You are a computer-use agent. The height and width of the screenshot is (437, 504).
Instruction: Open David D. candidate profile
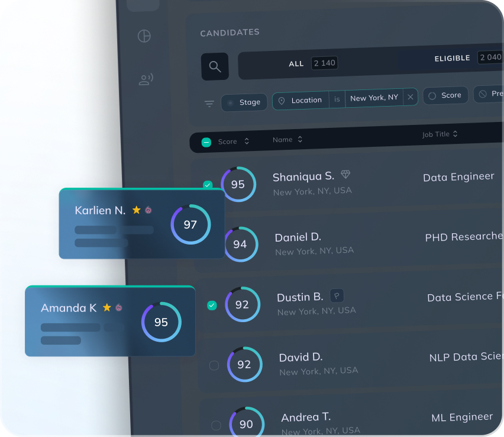301,357
